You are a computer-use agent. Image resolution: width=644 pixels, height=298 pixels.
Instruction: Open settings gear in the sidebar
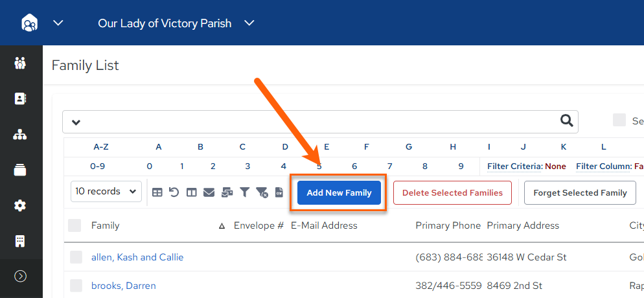pos(20,205)
